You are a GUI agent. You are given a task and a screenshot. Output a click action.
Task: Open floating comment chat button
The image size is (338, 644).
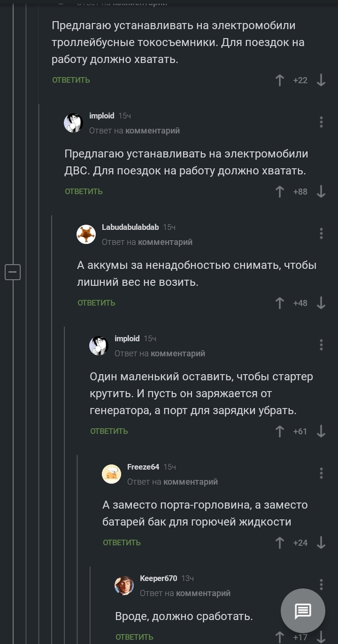click(303, 612)
